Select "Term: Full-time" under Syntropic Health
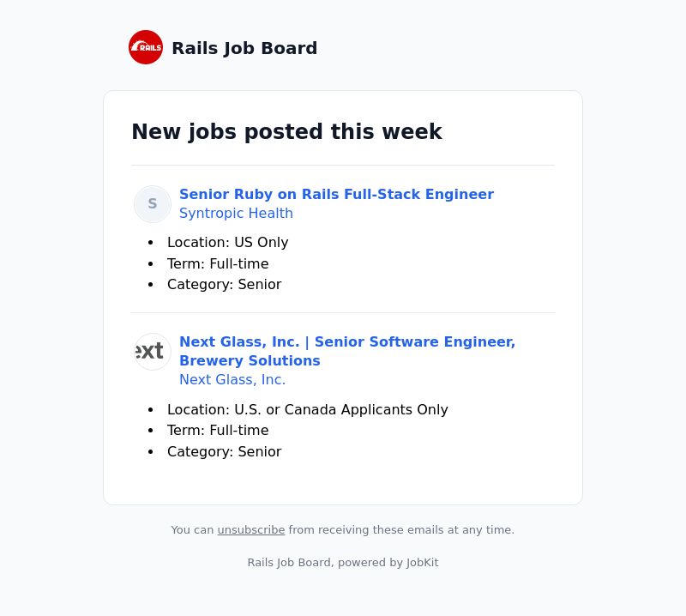Image resolution: width=686 pixels, height=616 pixels. pyautogui.click(x=218, y=263)
